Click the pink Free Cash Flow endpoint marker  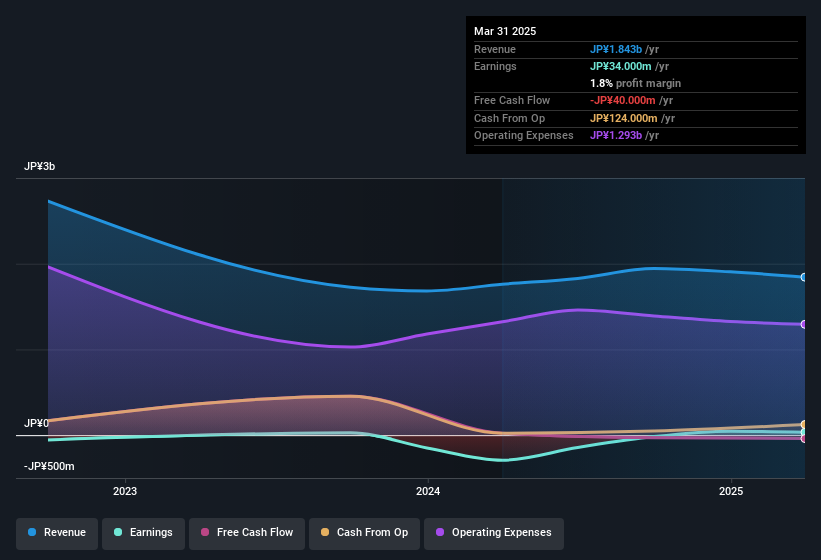point(804,439)
